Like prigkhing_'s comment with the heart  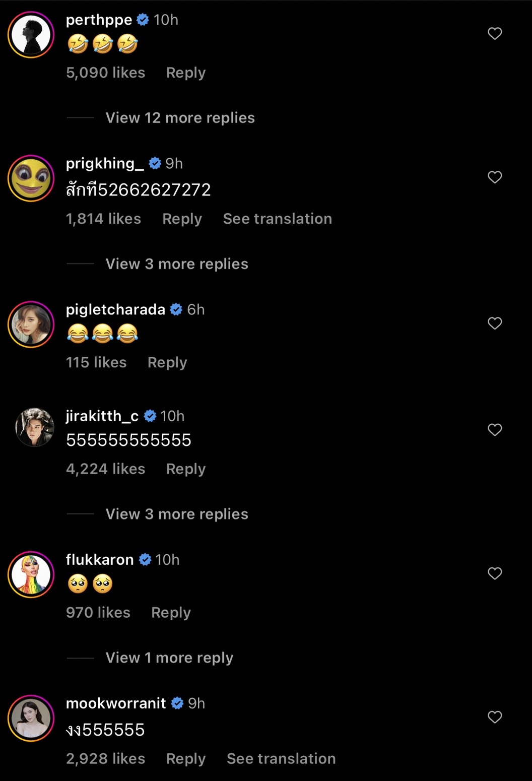pyautogui.click(x=495, y=177)
